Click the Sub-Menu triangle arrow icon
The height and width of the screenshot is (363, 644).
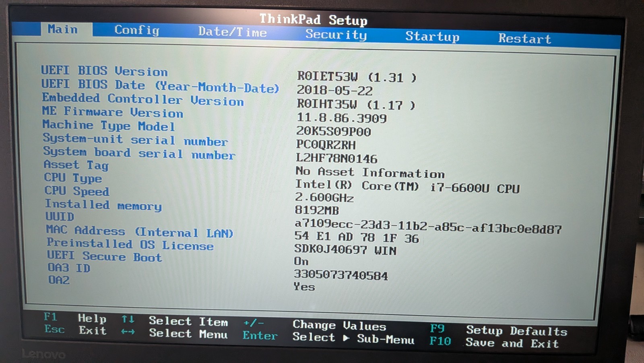pyautogui.click(x=346, y=338)
